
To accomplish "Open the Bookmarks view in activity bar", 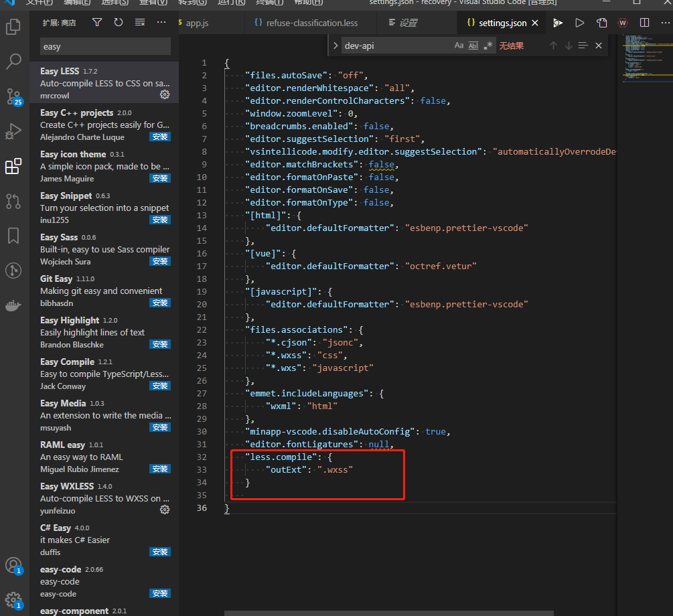I will 13,236.
